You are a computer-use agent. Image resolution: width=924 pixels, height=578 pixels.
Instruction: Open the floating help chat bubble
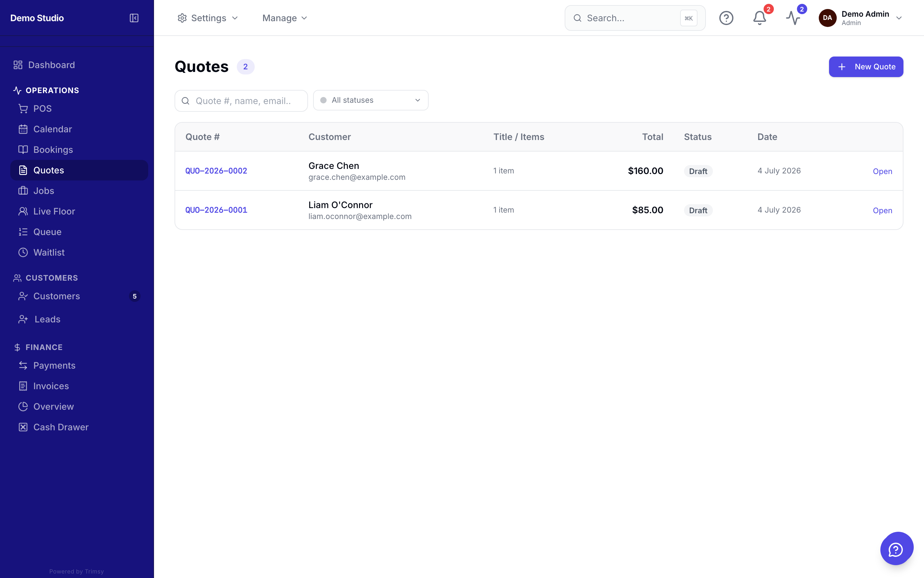click(896, 548)
